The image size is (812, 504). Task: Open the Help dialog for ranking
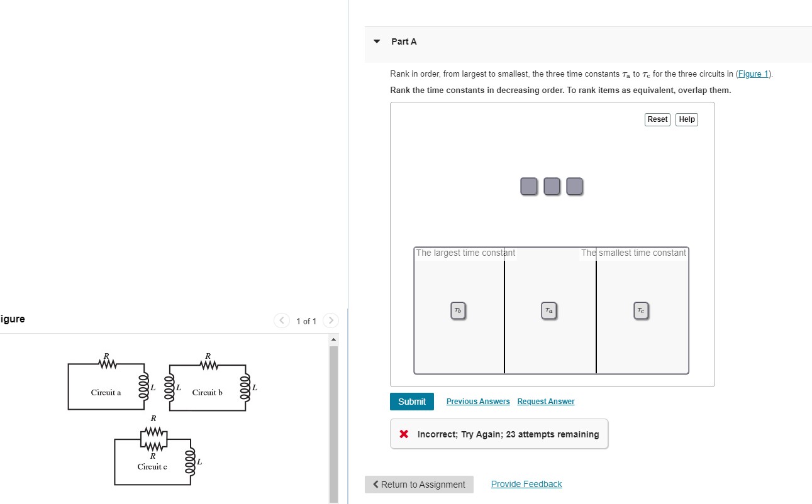686,119
